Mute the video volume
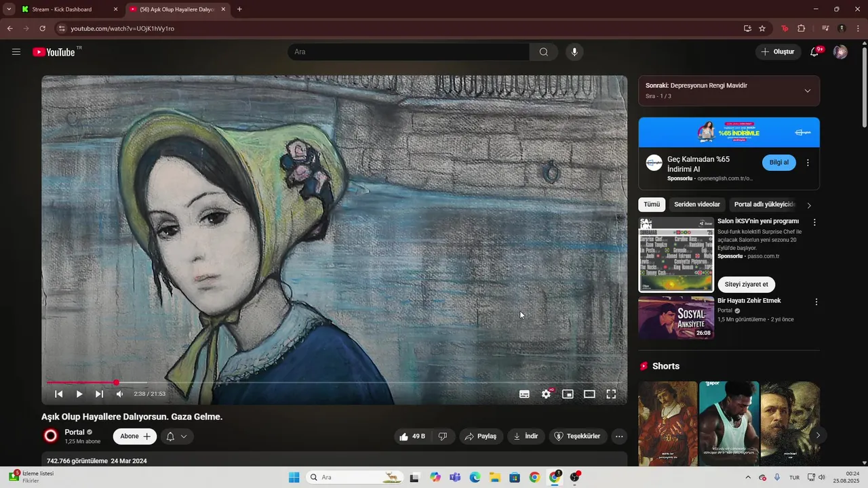The width and height of the screenshot is (868, 488). (119, 394)
